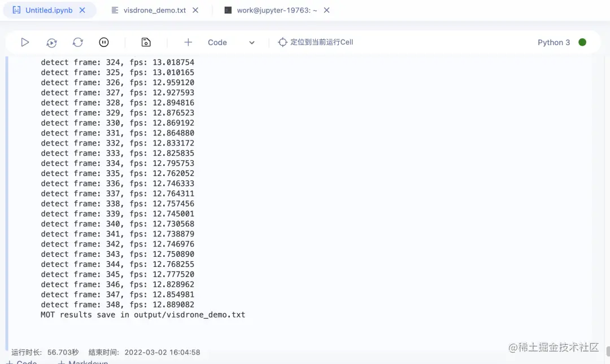Image resolution: width=610 pixels, height=364 pixels.
Task: Click the fps value 13.018754
Action: pos(173,62)
